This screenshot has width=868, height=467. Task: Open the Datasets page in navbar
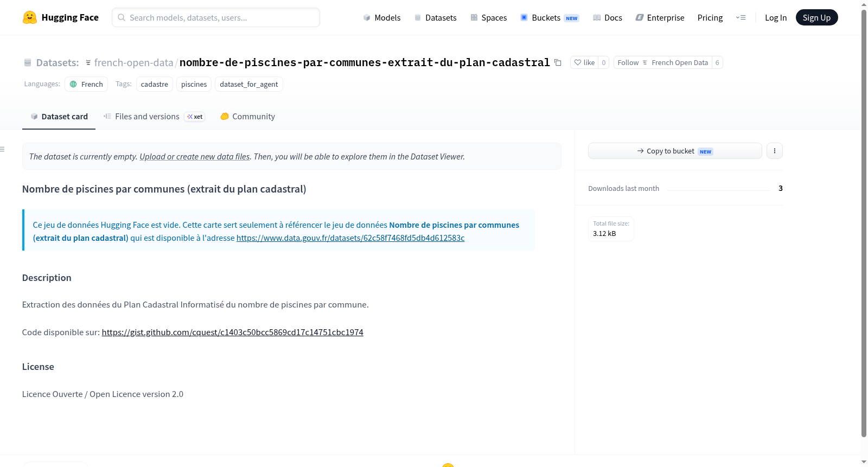point(435,17)
